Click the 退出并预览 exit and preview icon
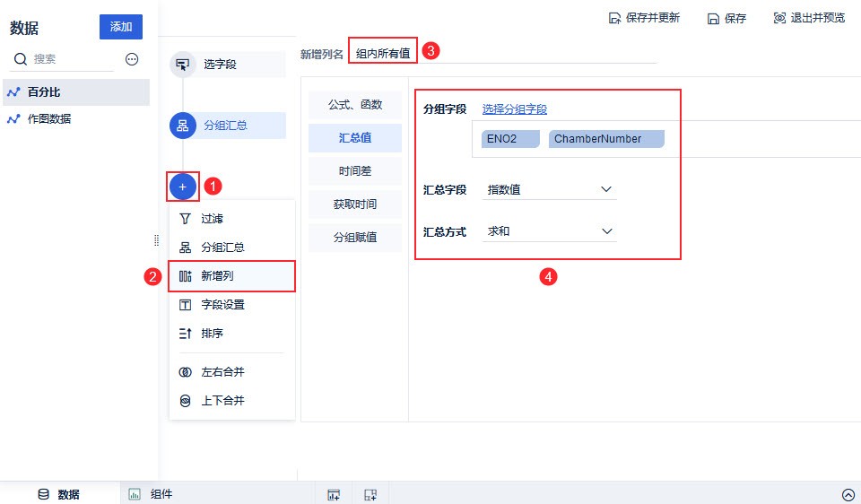 [779, 18]
